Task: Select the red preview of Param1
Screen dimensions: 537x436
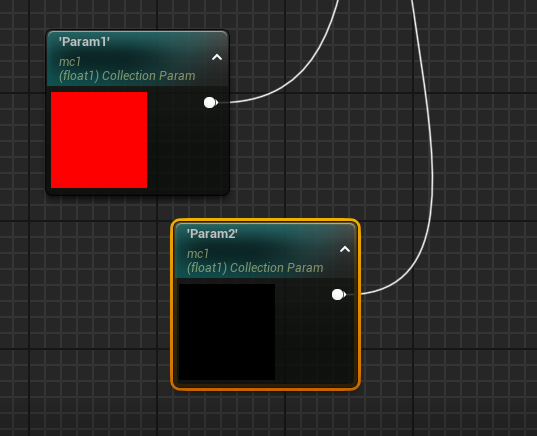Action: pos(99,140)
